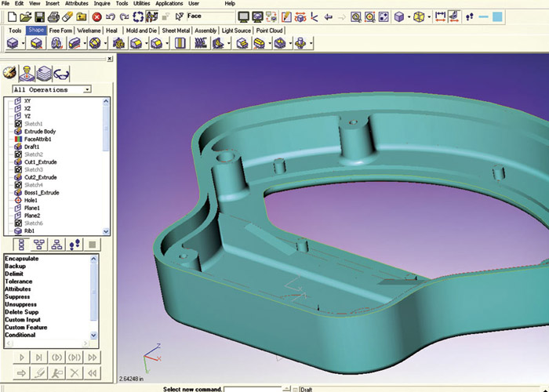Viewport: 549px width, 392px height.
Task: Open the All Operations dropdown
Action: pos(86,89)
